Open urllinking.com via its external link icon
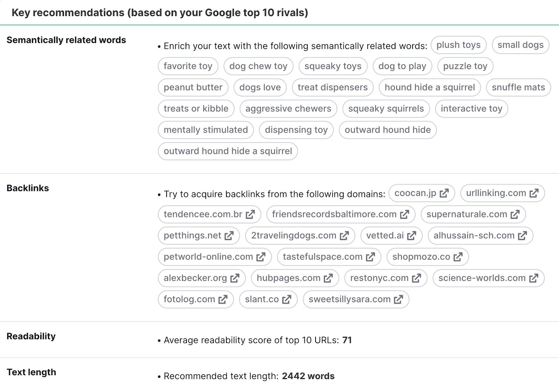Viewport: 559px width, 392px height. (x=534, y=193)
